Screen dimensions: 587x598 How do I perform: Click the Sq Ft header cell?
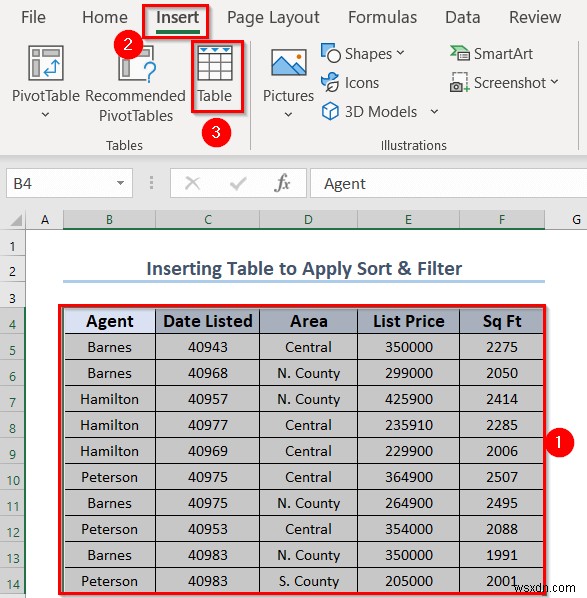[x=502, y=321]
